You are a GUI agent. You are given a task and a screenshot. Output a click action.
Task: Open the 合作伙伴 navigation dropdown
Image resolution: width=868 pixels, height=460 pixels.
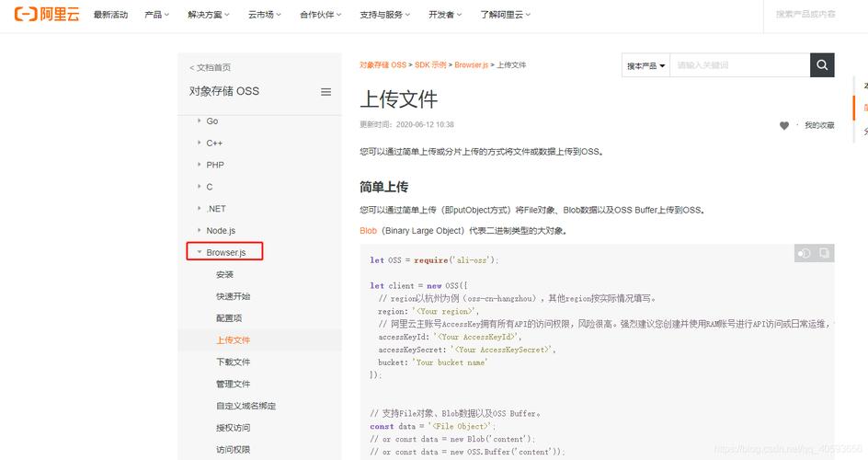320,15
